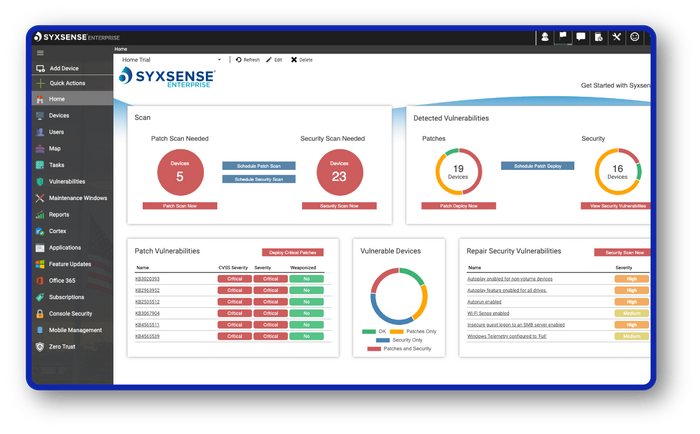Click the CVSS Severity column header

point(233,268)
